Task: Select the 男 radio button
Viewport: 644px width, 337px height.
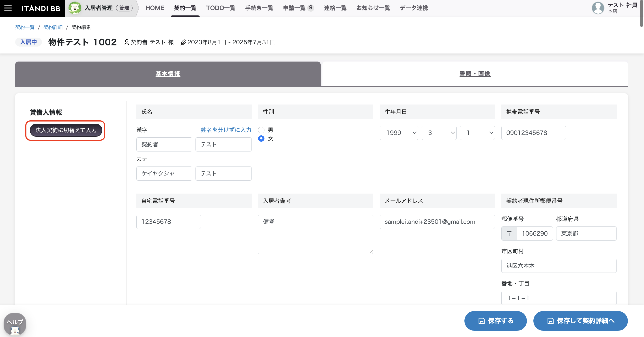Action: tap(261, 130)
